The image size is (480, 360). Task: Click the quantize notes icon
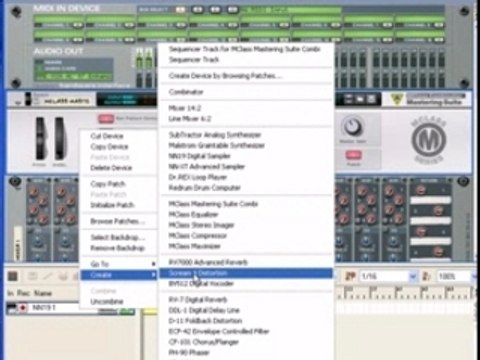350,276
